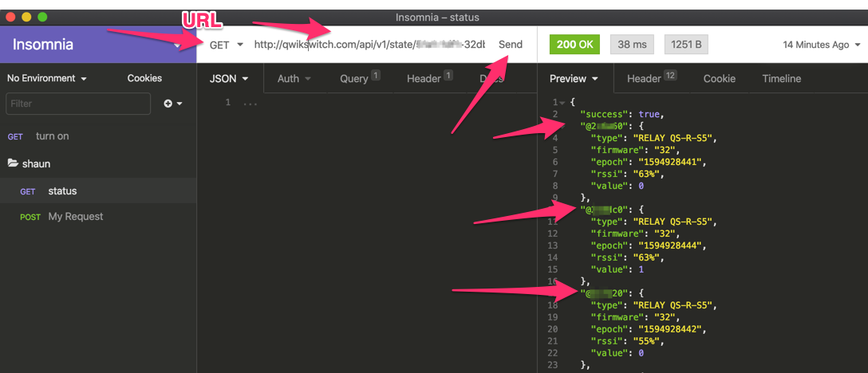Click the Send button
Screen dimensions: 868x373
(x=511, y=45)
